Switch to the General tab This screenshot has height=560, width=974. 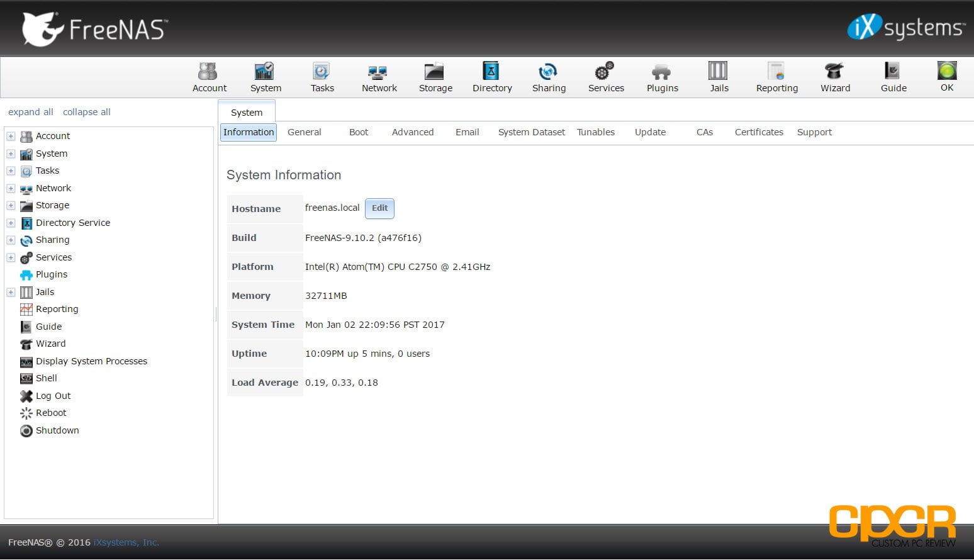coord(305,132)
